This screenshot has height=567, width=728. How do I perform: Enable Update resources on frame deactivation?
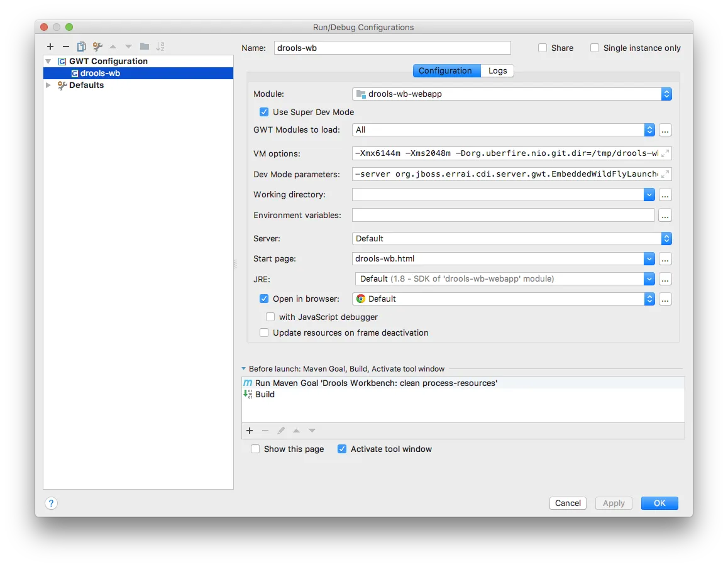point(264,333)
